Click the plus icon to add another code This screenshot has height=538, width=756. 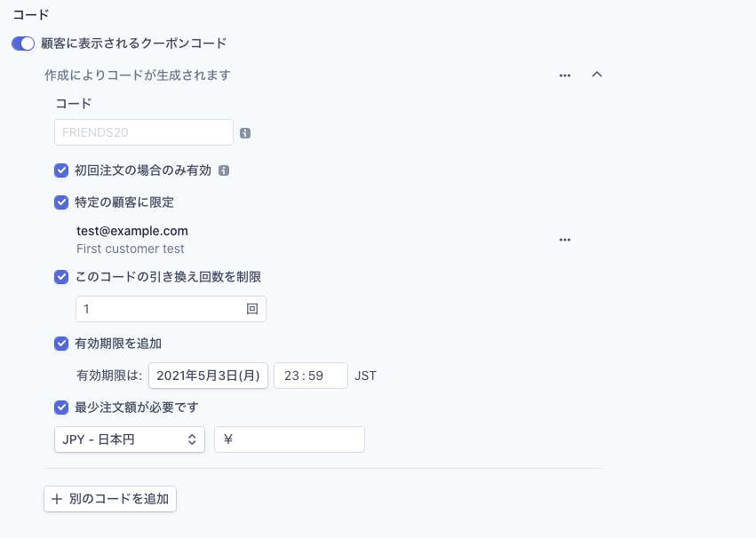coord(57,499)
